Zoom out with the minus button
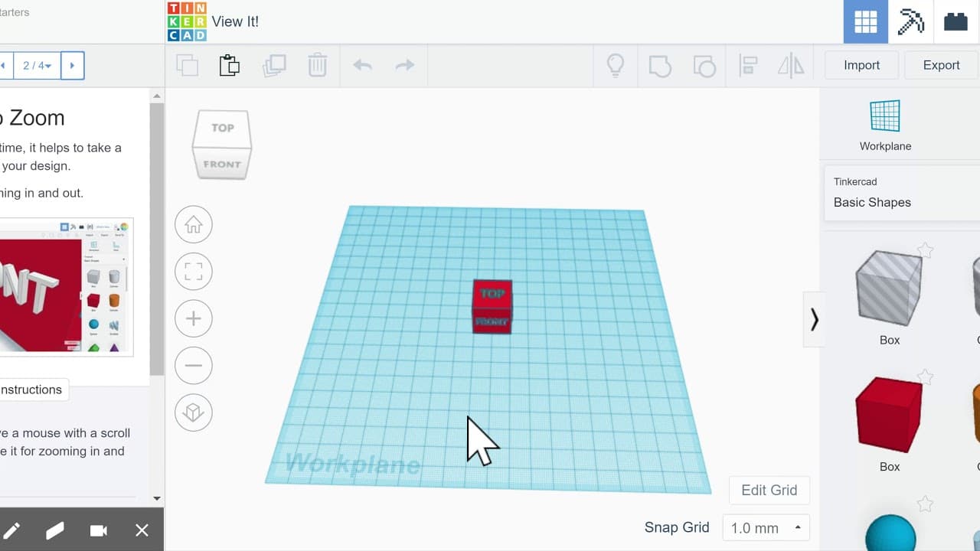 pyautogui.click(x=194, y=366)
